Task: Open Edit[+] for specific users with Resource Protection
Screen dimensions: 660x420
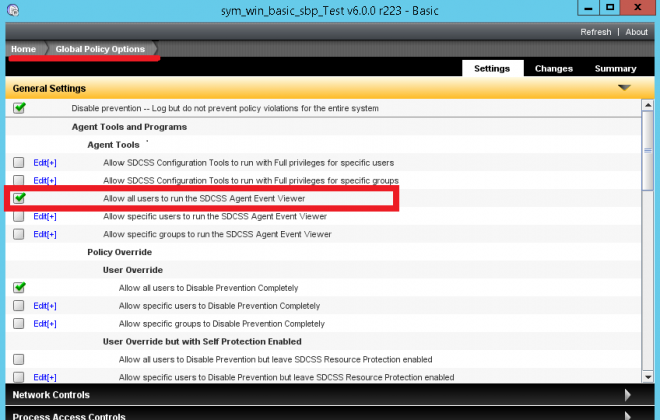Action: [45, 377]
